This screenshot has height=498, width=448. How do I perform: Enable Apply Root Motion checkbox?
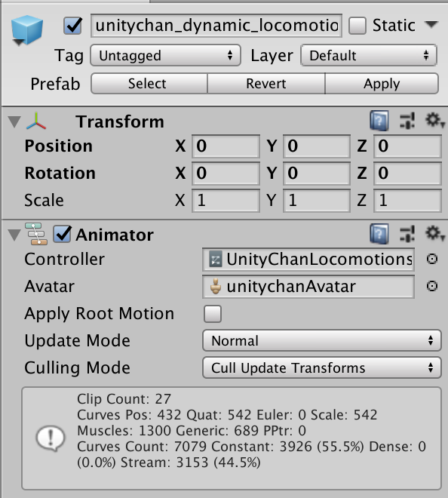213,314
